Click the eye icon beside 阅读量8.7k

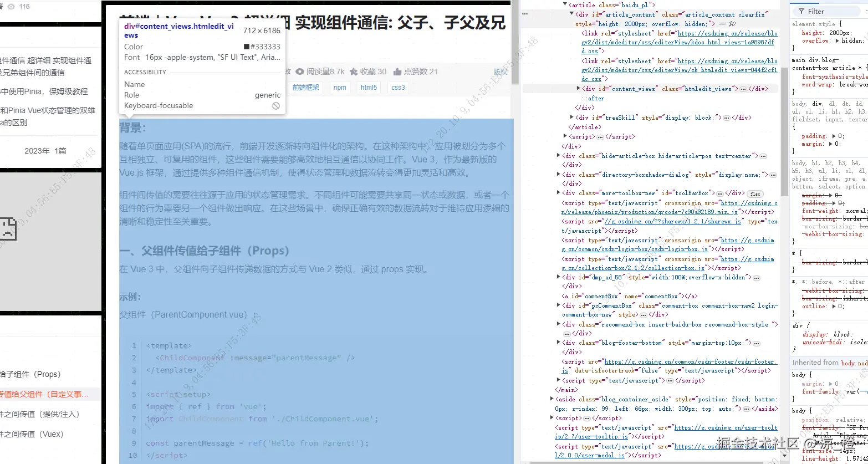300,72
